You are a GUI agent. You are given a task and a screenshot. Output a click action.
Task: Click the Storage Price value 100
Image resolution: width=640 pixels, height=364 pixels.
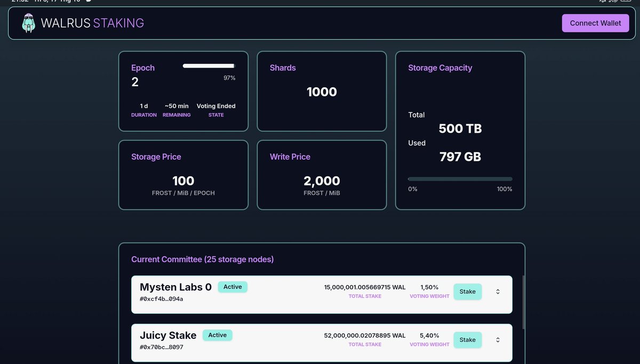click(183, 181)
